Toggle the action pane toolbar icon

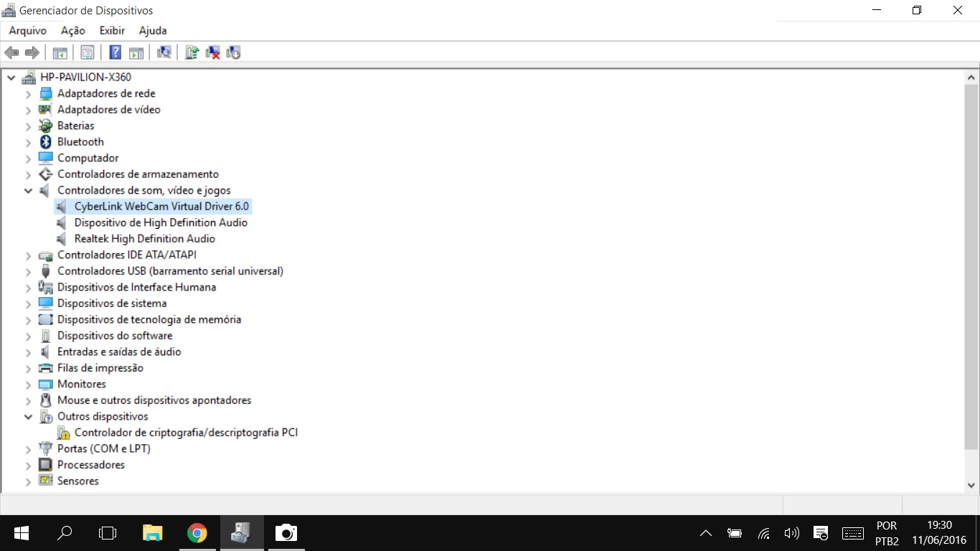point(136,52)
